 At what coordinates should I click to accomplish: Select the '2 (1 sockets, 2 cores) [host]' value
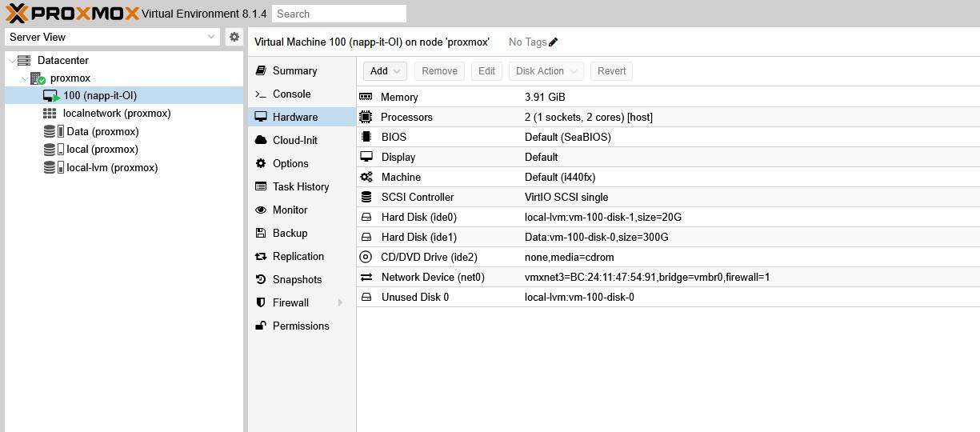click(x=589, y=117)
